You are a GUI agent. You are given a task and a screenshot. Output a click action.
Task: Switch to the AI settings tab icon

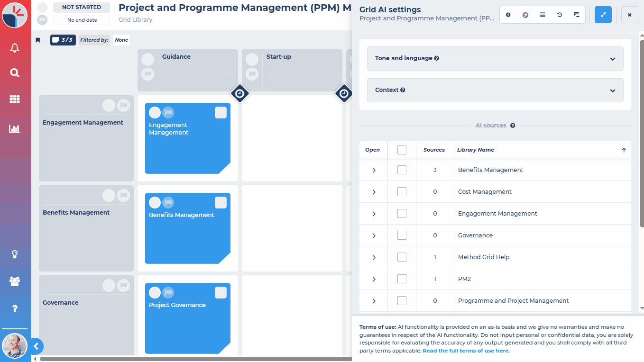(525, 15)
